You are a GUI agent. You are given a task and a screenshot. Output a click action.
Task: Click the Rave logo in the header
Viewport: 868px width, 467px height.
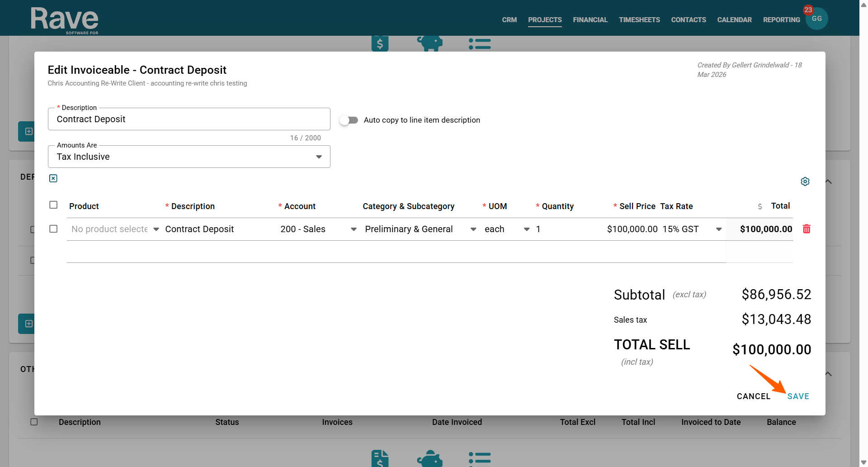(x=64, y=20)
